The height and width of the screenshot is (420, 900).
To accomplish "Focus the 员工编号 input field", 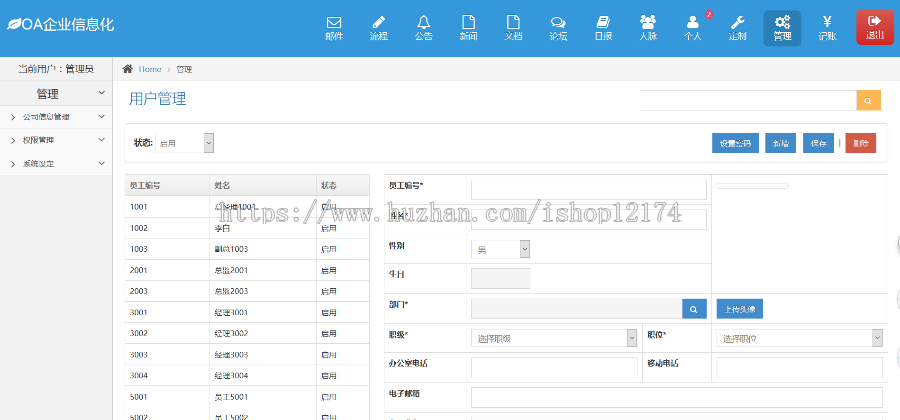I will 589,189.
